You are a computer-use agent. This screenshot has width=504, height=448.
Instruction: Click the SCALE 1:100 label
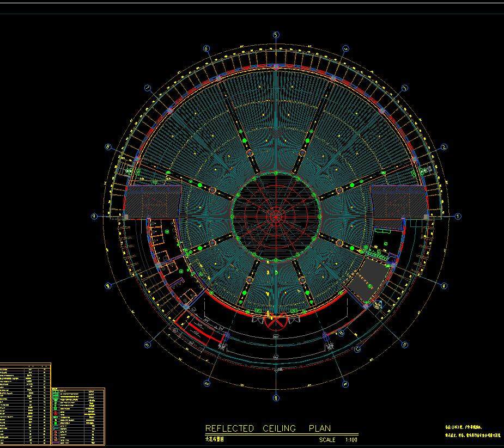338,440
